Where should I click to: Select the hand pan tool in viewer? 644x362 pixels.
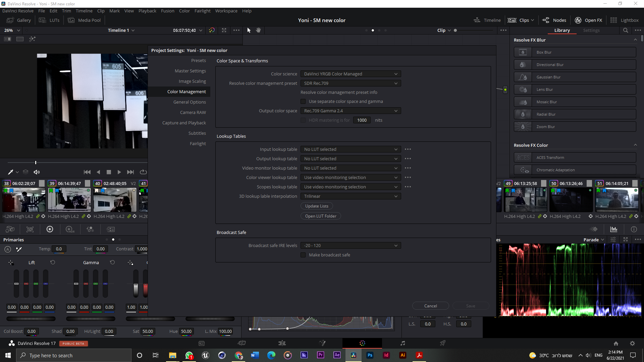[x=258, y=30]
